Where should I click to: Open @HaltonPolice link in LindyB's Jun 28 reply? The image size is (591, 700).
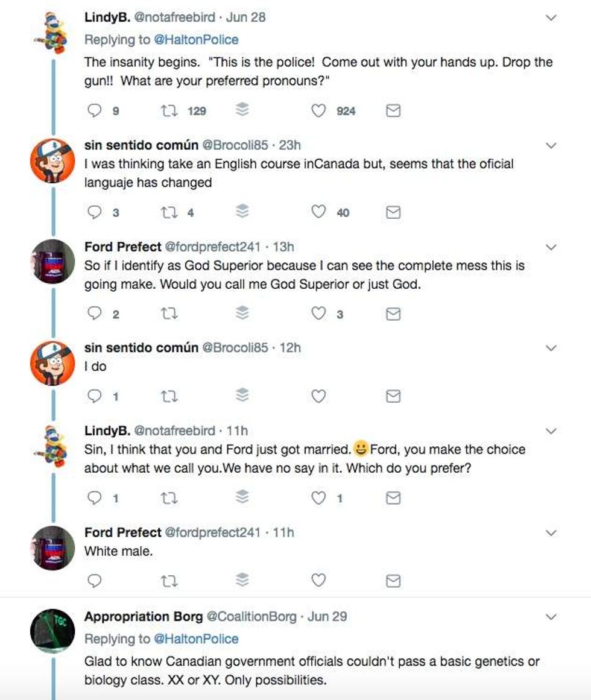pos(197,40)
